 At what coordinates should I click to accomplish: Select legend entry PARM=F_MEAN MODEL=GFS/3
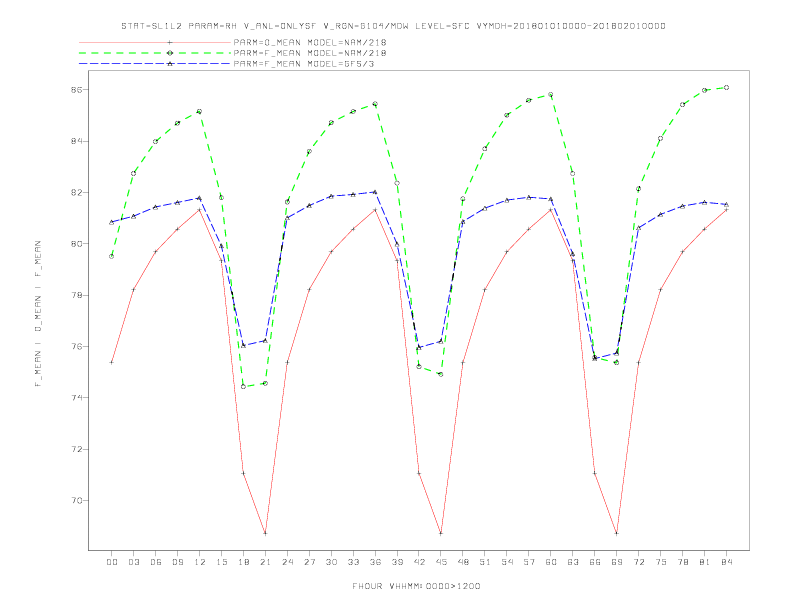coord(304,64)
